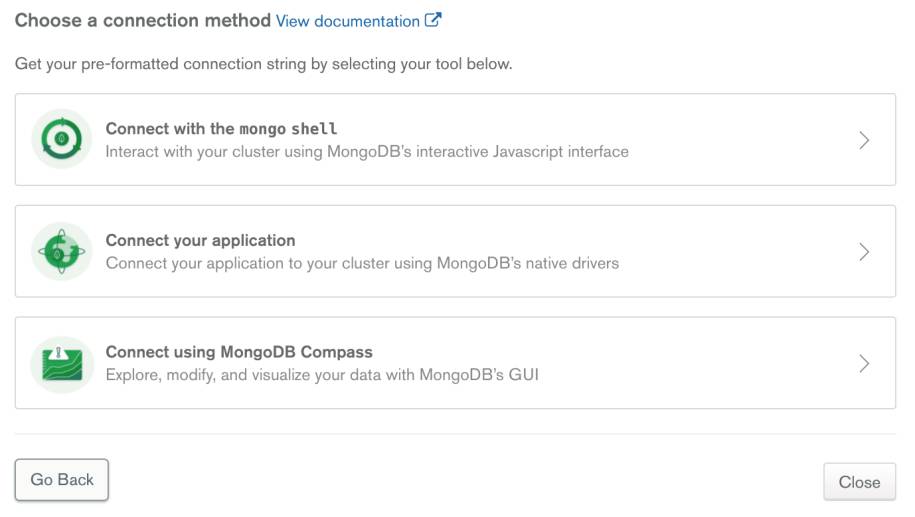Expand the Connect your application chevron

pos(864,252)
